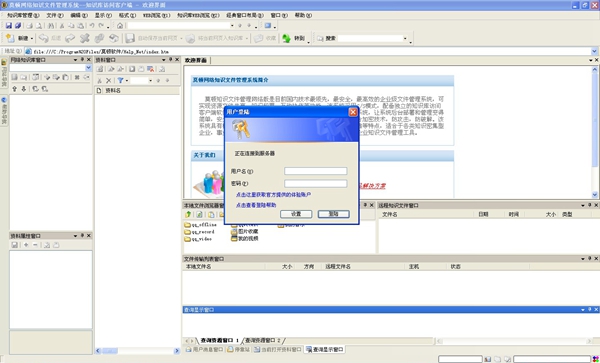The height and width of the screenshot is (363, 600).
Task: Open the 资料窗口 panel menu arrow
Action: point(164,60)
